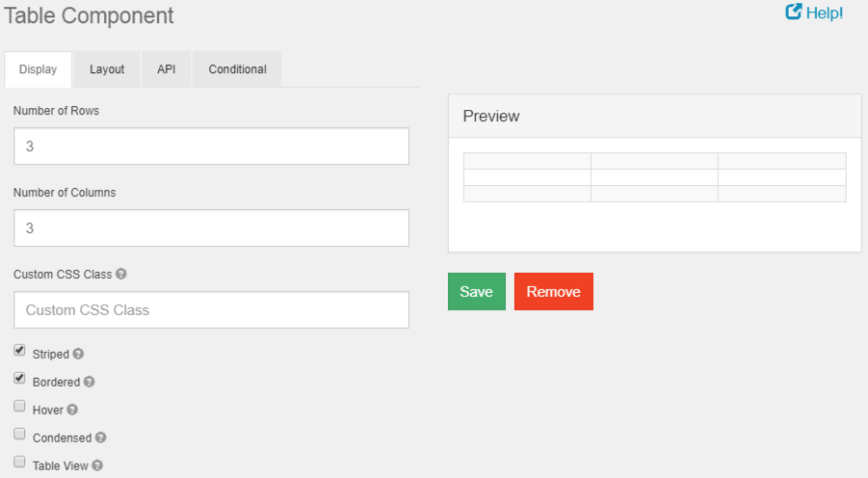Click the help icon beside Condensed
Image resolution: width=868 pixels, height=478 pixels.
pyautogui.click(x=100, y=438)
